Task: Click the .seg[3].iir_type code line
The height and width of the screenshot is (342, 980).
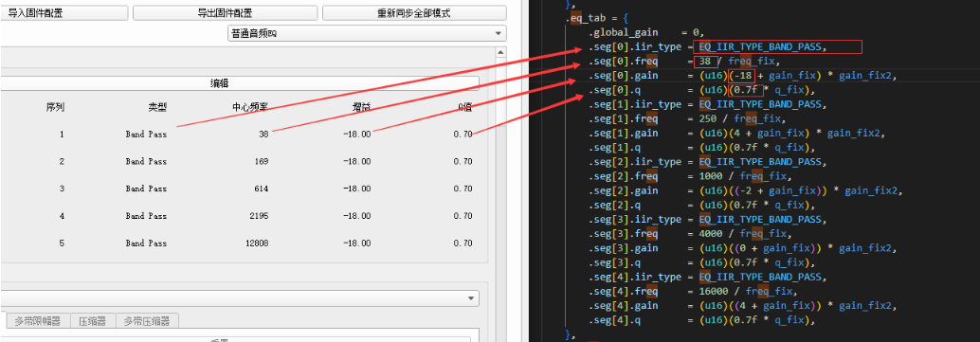Action: [708, 220]
